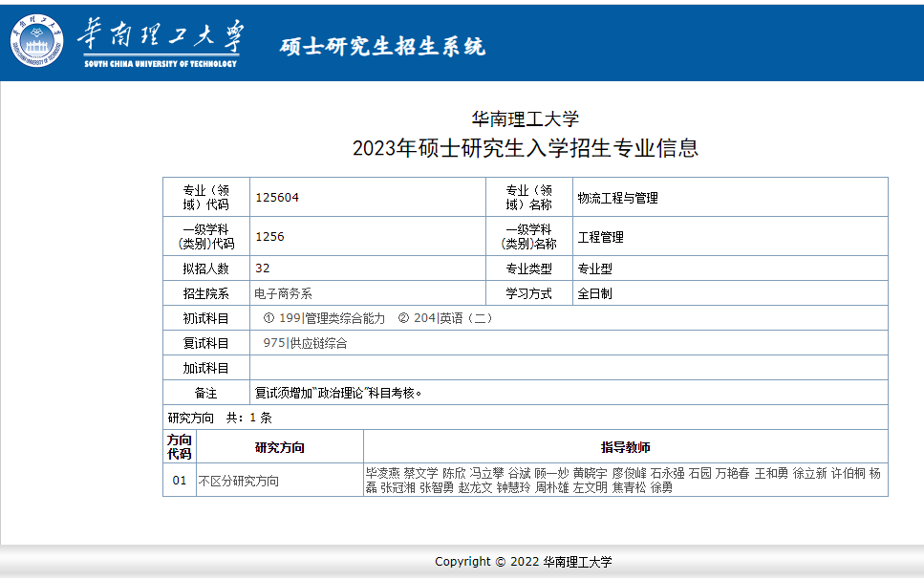This screenshot has height=580, width=924.
Task: Click the 方向代码 column header
Action: [x=179, y=447]
